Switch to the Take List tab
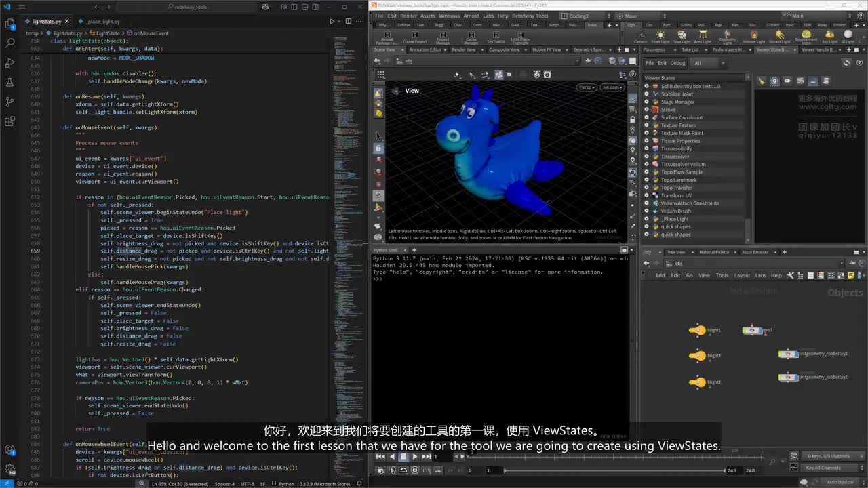The height and width of the screenshot is (488, 868). tap(690, 49)
